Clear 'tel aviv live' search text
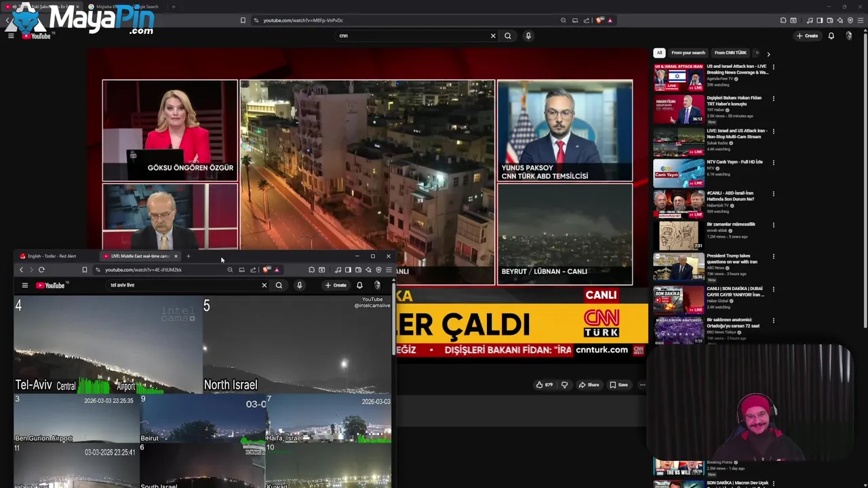Screen dimensions: 868x488 (x=264, y=285)
